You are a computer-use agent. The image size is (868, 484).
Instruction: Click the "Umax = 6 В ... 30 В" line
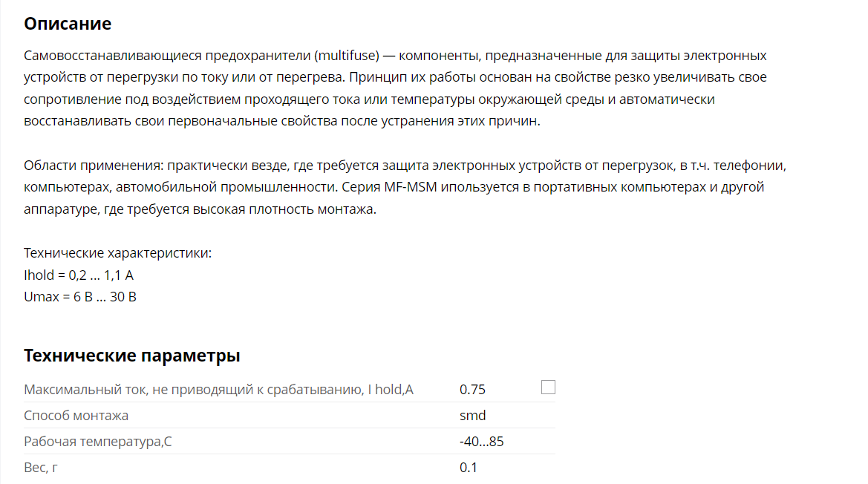point(79,297)
